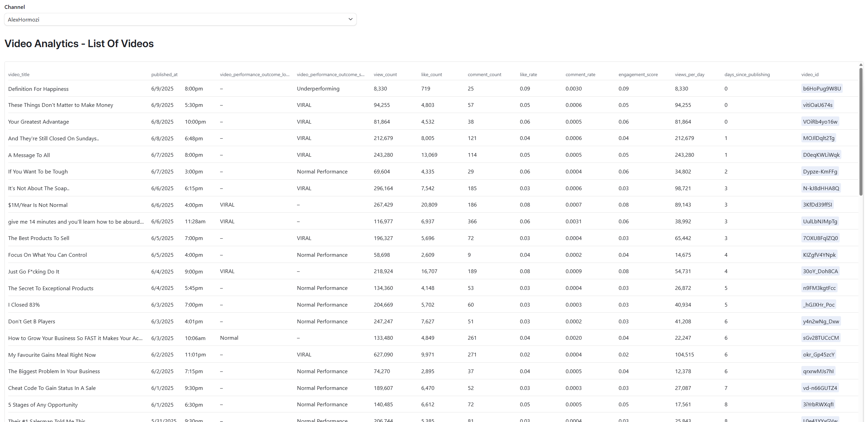868x422 pixels.
Task: Click the vertical table scrollbar thumb
Action: coord(861,131)
